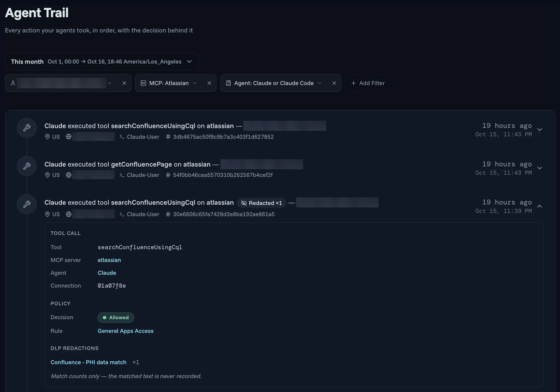Click the wrench icon of the getConfluencePage event

(27, 166)
